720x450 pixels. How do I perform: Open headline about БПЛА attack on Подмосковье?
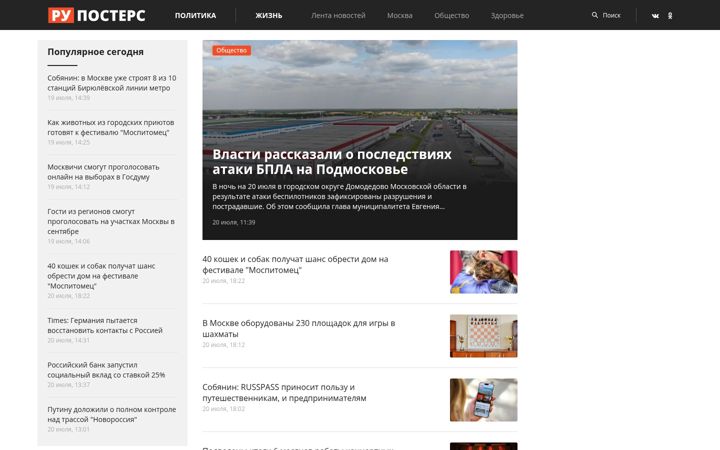pyautogui.click(x=332, y=162)
